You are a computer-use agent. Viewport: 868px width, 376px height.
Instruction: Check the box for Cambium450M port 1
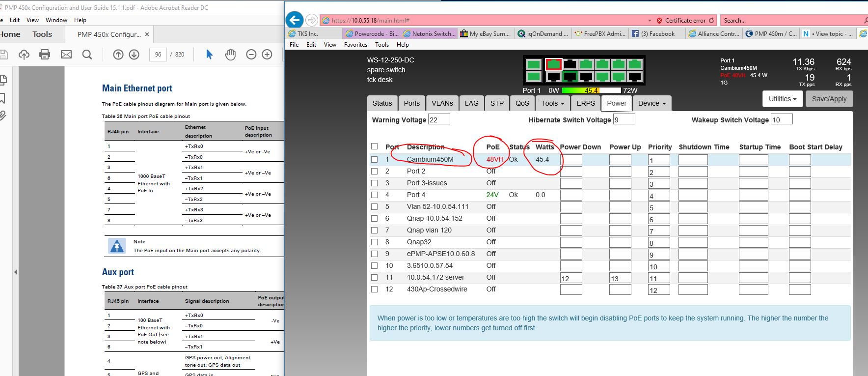pos(375,159)
